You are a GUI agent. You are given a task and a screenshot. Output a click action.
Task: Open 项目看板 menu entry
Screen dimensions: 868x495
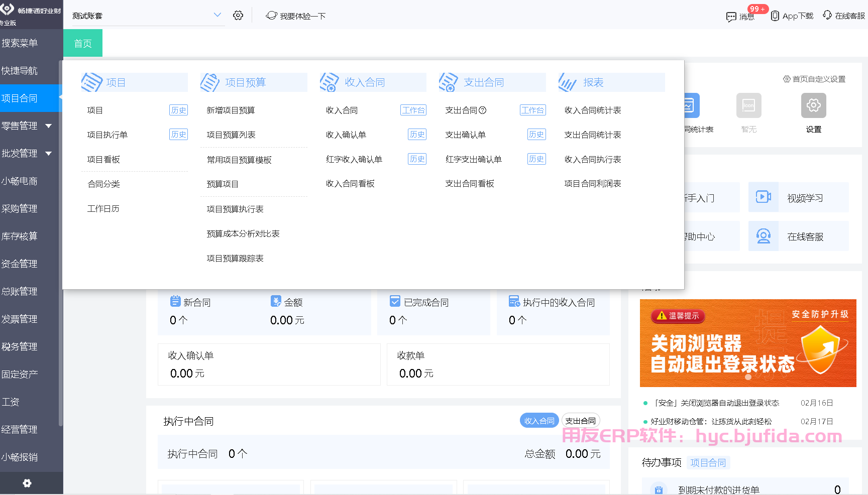pyautogui.click(x=103, y=159)
